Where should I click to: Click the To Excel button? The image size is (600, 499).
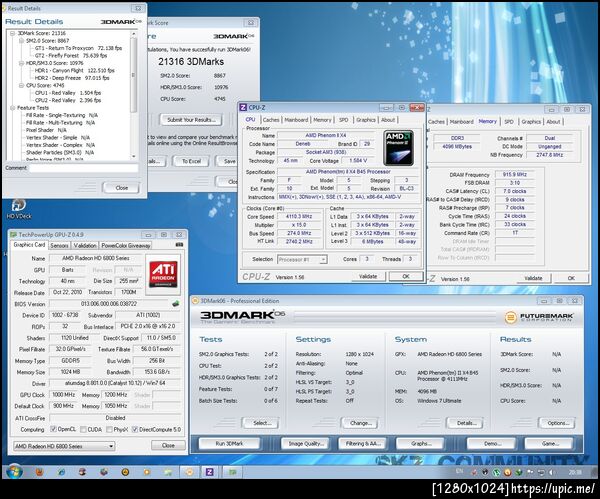coord(191,161)
